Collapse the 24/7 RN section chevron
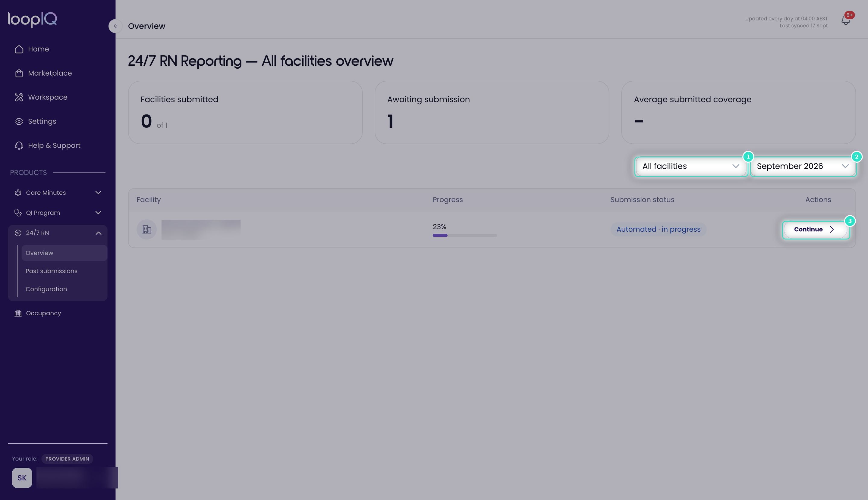This screenshot has width=868, height=500. (x=98, y=233)
